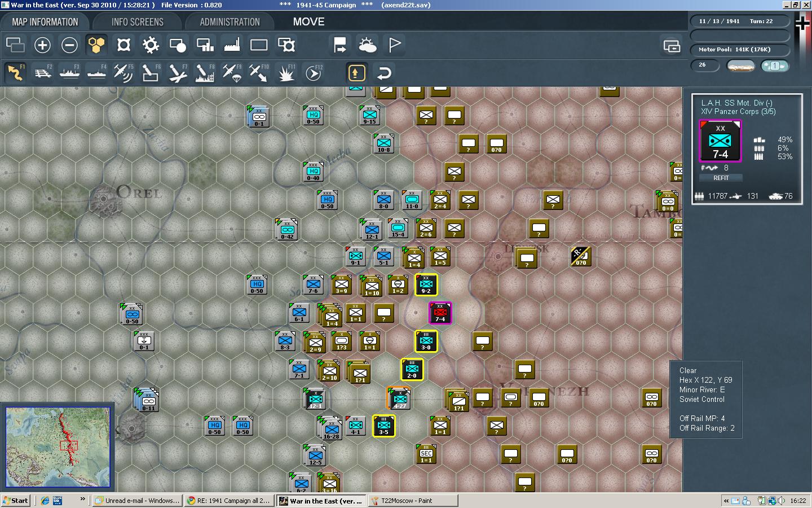Switch to RE: 1941 Campaign browser window

pyautogui.click(x=229, y=501)
